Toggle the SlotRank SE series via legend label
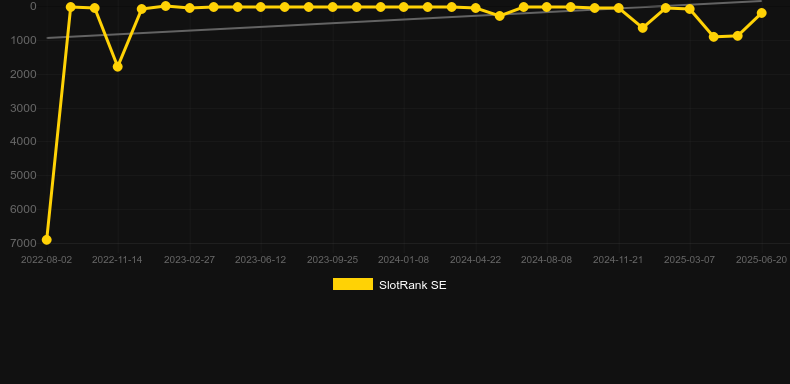The width and height of the screenshot is (790, 384). click(x=413, y=285)
